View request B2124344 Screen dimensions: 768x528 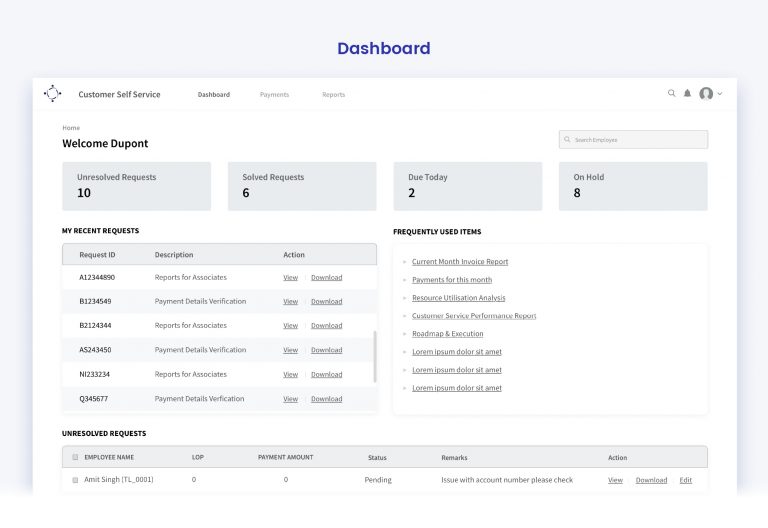[x=290, y=325]
